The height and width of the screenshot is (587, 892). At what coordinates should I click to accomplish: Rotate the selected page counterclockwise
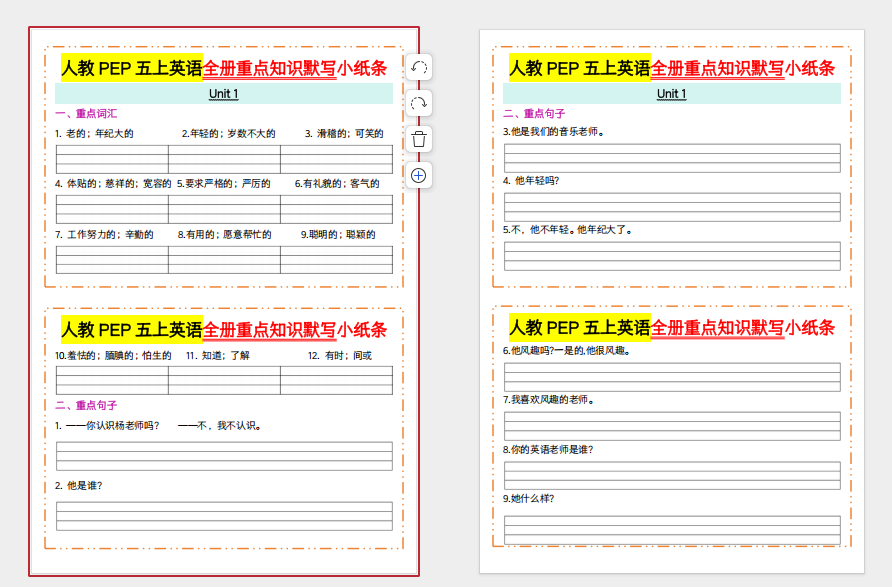tap(419, 67)
